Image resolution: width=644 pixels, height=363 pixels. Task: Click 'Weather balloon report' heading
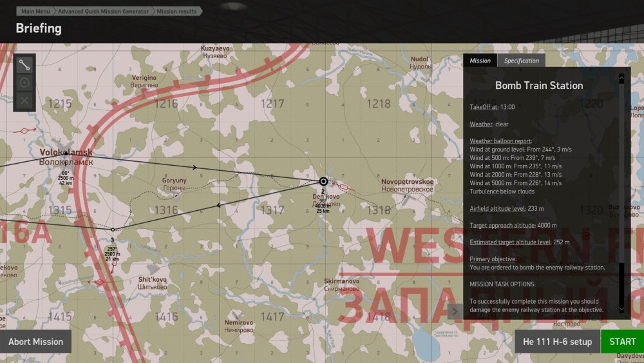[500, 141]
